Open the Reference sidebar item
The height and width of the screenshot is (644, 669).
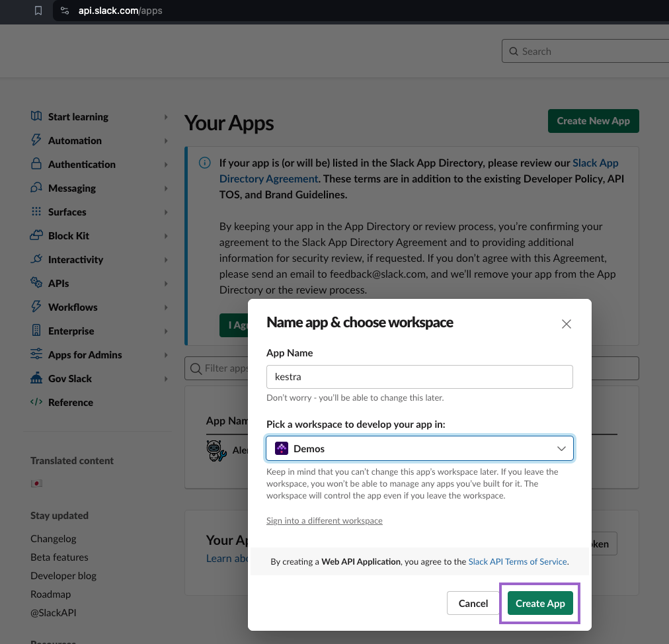point(70,402)
